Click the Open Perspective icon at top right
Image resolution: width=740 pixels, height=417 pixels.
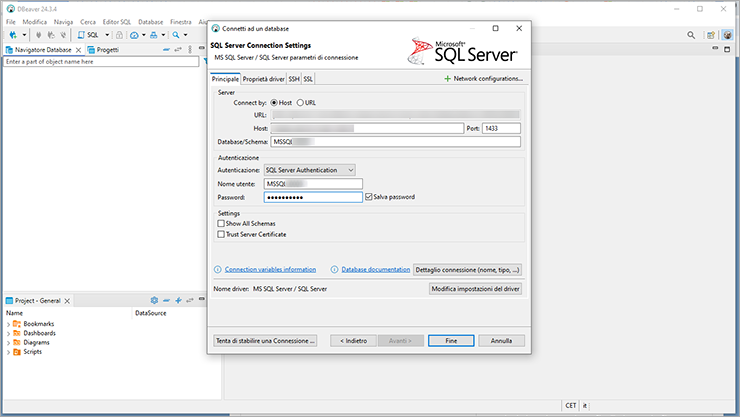(711, 35)
